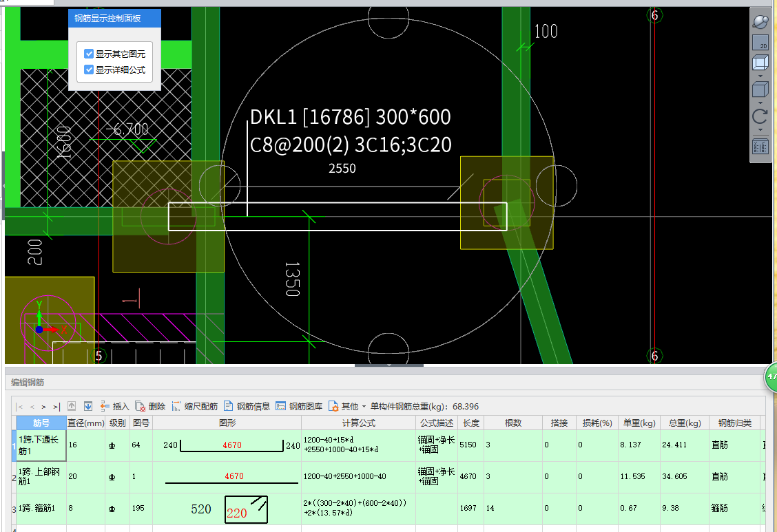The height and width of the screenshot is (532, 777).
Task: Click the orbit view icon on the right toolbar
Action: [x=760, y=22]
